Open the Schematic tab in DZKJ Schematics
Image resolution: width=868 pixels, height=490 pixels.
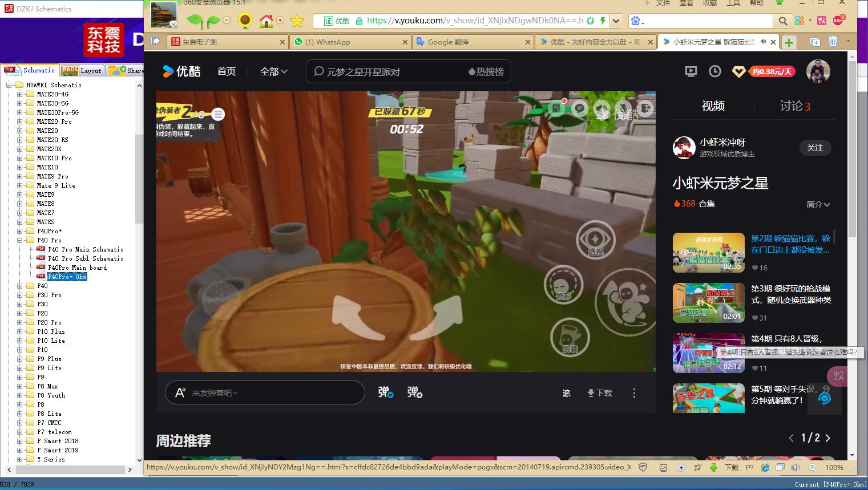tap(30, 70)
